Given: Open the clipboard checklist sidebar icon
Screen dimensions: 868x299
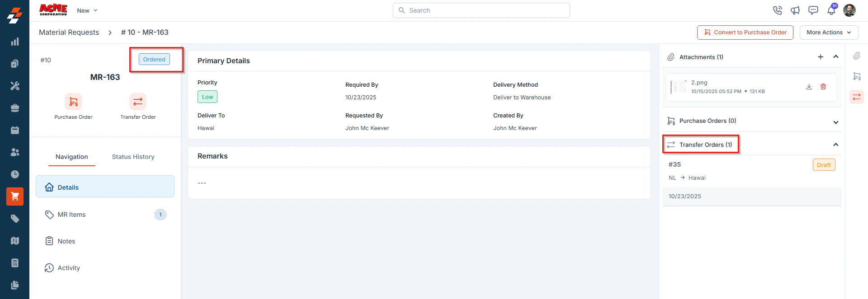Looking at the screenshot, I should (x=15, y=64).
